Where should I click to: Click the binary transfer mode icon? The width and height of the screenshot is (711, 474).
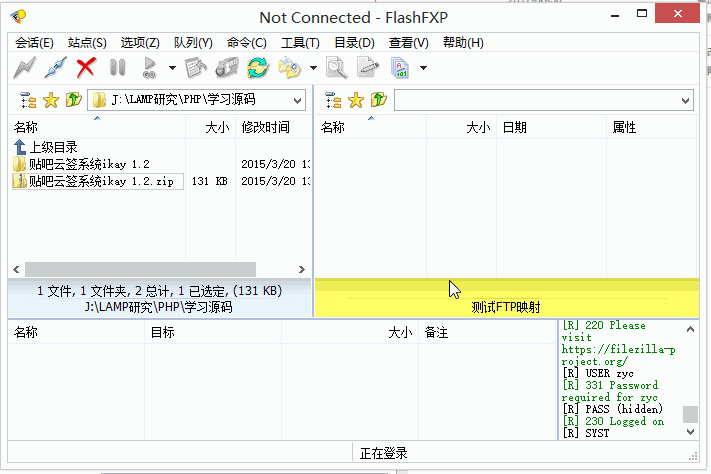(399, 68)
